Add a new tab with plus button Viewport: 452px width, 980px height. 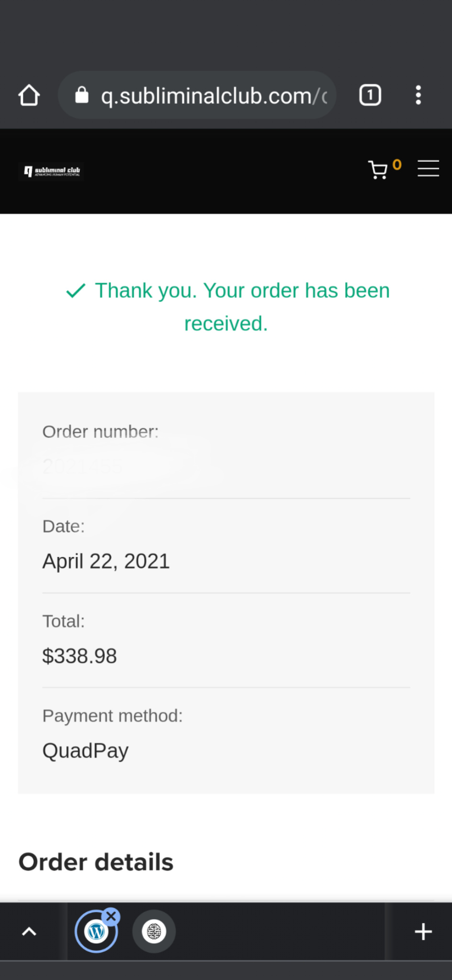(423, 931)
